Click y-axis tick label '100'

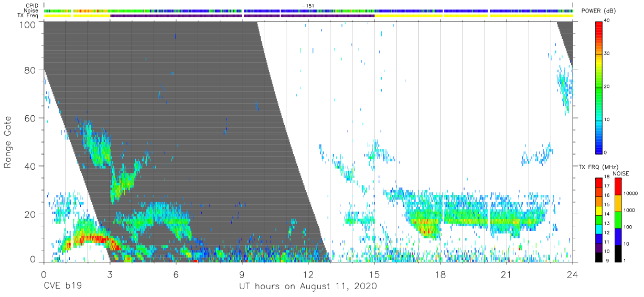click(28, 24)
